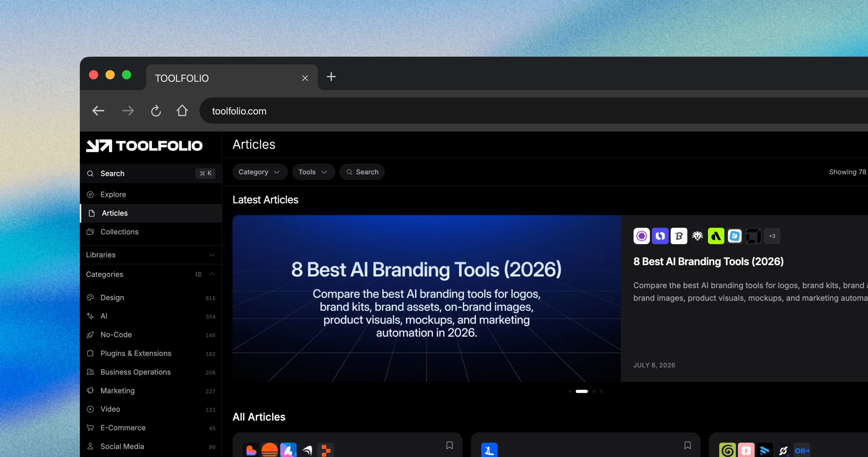Click the white starburst tool icon
868x457 pixels.
[697, 236]
